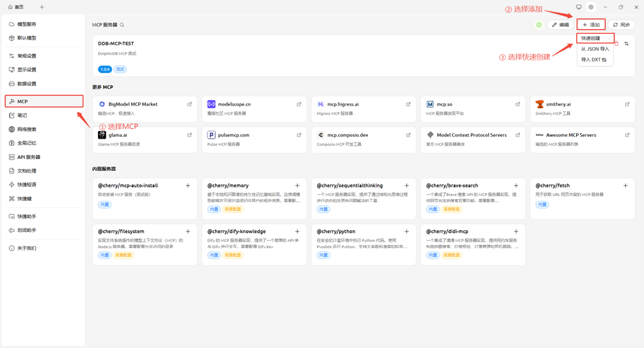The height and width of the screenshot is (348, 644).
Task: Open new tab with plus icon
Action: pos(42,8)
